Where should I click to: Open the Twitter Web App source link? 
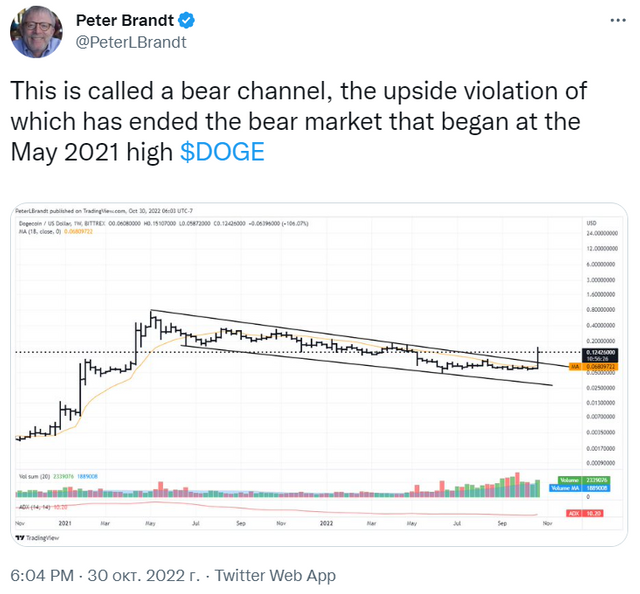pyautogui.click(x=275, y=575)
